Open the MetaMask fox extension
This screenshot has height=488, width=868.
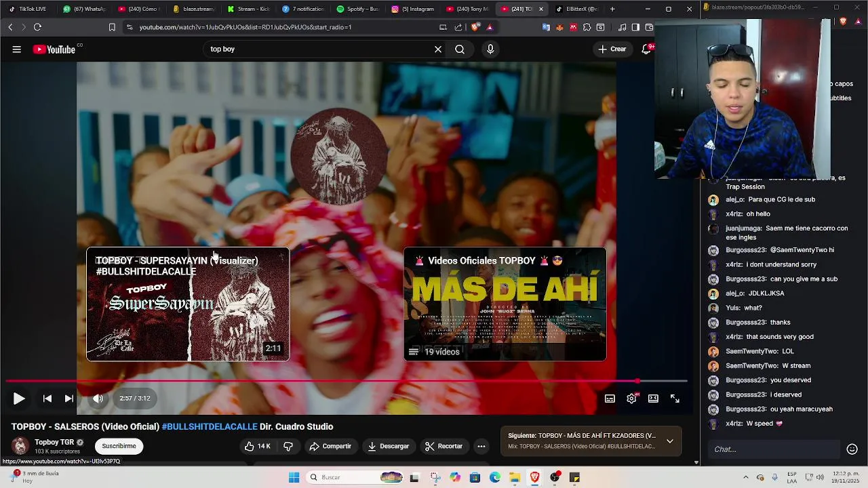(x=559, y=27)
